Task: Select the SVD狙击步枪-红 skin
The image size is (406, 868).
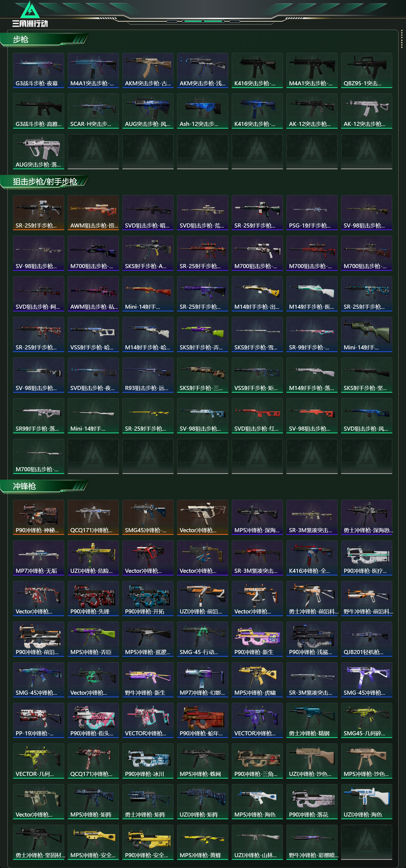Action: (257, 416)
